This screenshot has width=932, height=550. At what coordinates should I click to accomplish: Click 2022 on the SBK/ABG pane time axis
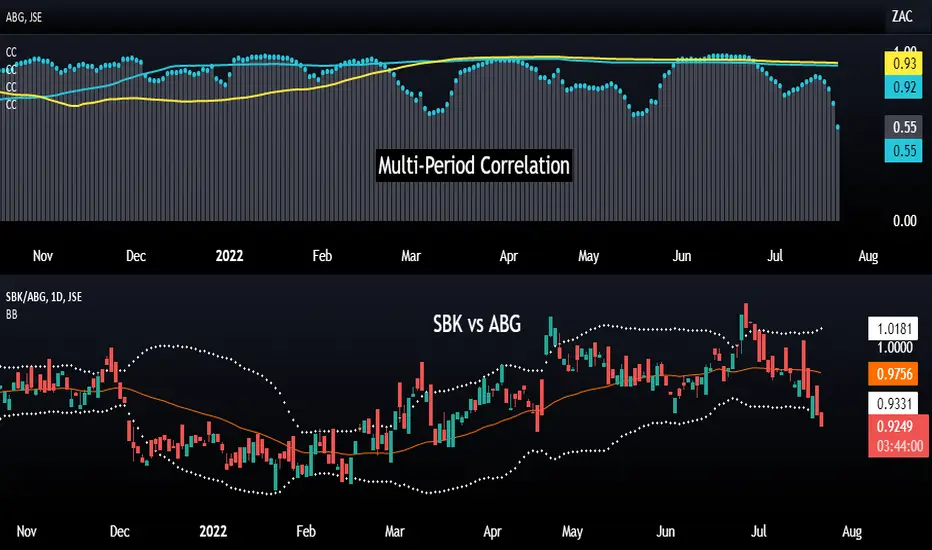[213, 532]
